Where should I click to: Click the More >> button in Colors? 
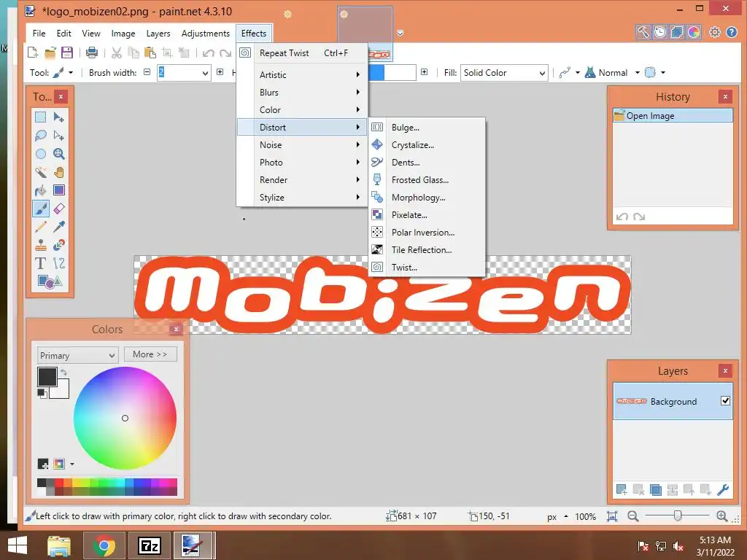click(x=150, y=354)
